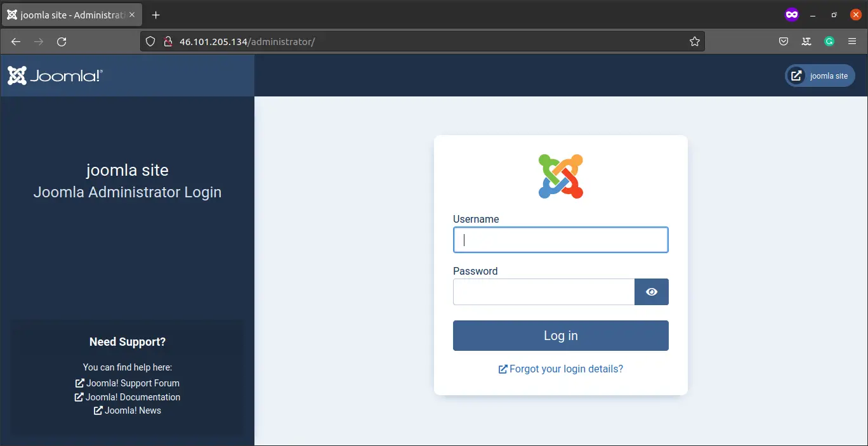Click the Need Support? heading
This screenshot has width=868, height=446.
128,342
